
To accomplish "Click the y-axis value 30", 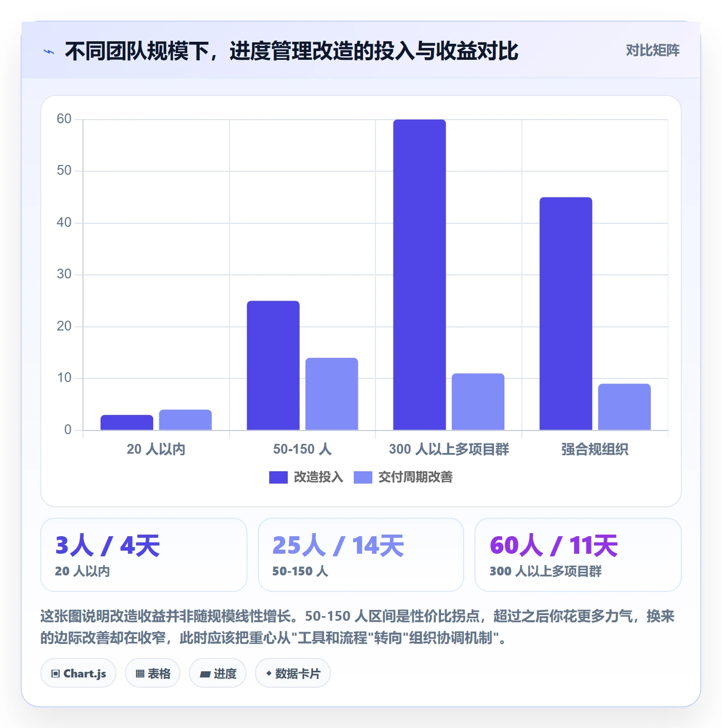I will coord(64,274).
